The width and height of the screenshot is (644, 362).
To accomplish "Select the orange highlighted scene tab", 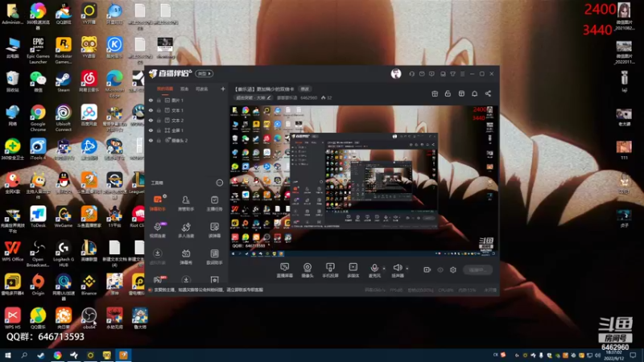I will [165, 88].
